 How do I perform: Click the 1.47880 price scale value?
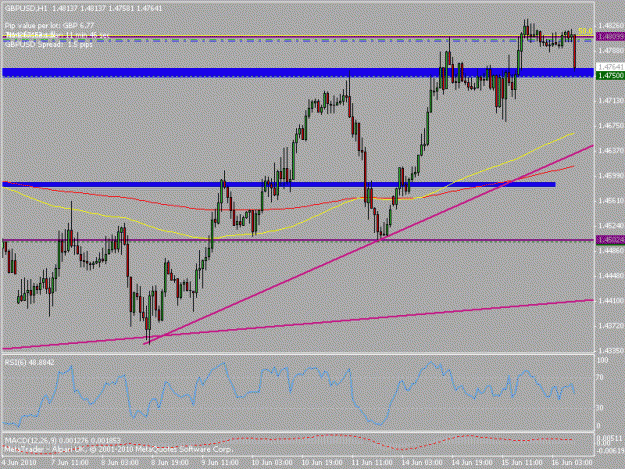pyautogui.click(x=611, y=51)
